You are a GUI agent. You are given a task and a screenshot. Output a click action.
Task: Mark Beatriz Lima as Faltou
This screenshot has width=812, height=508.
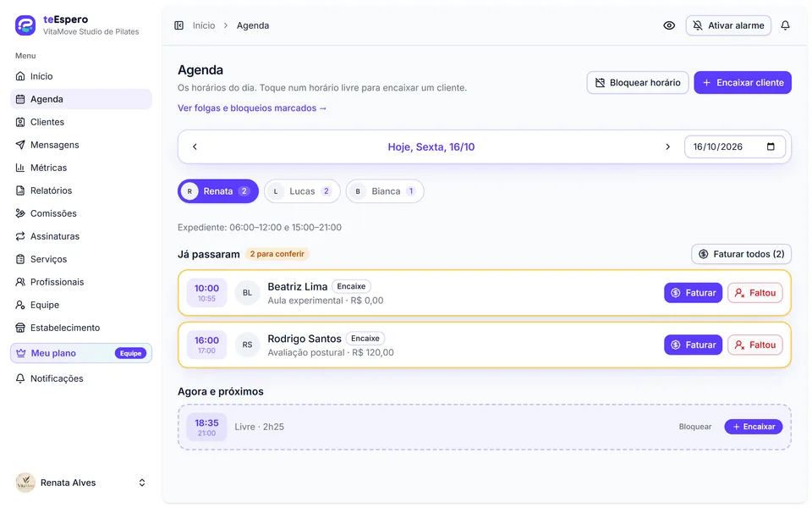[755, 293]
